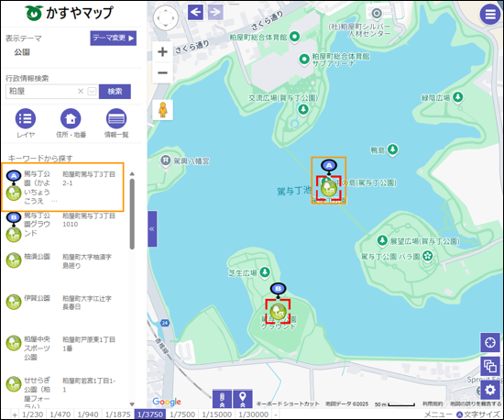Click the 交流広場 park pin
This screenshot has height=420, width=504.
[x=303, y=109]
